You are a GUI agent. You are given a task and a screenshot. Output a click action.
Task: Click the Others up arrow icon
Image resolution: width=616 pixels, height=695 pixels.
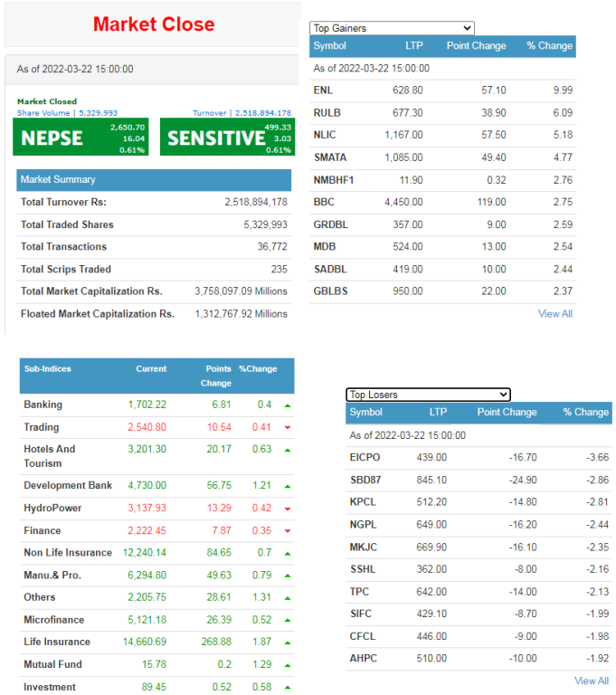pyautogui.click(x=288, y=598)
